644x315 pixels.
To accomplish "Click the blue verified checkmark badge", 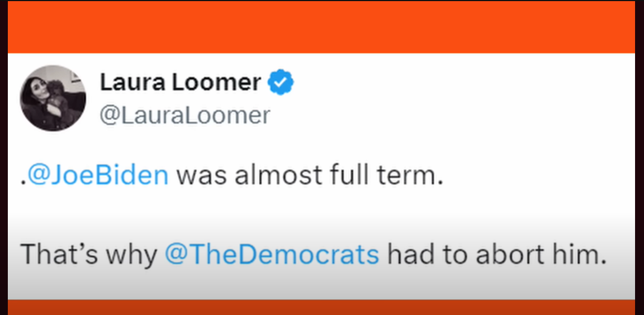I will pos(281,83).
